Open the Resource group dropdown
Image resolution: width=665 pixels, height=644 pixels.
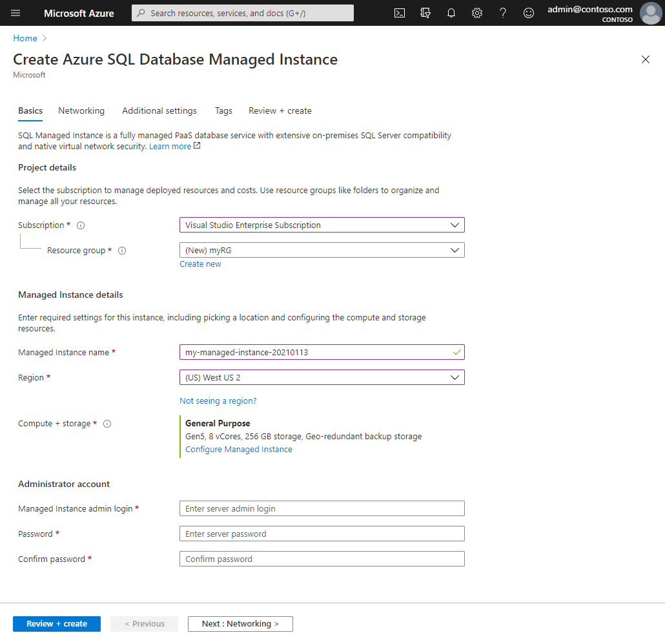click(x=322, y=250)
